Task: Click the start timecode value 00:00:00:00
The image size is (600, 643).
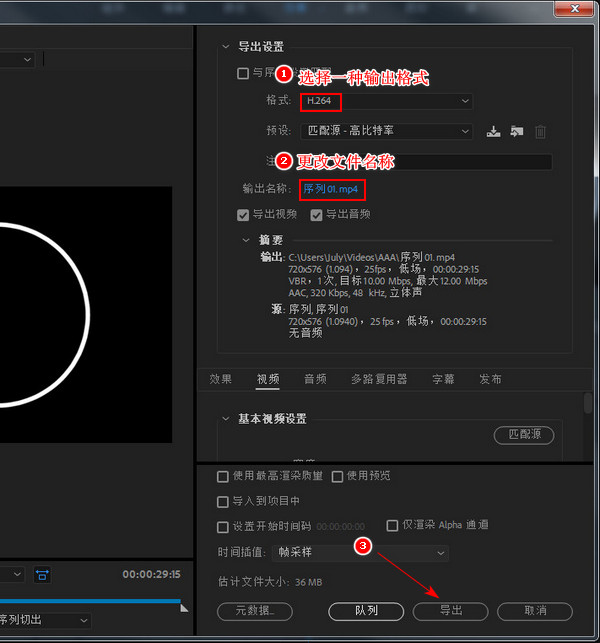Action: [x=340, y=527]
